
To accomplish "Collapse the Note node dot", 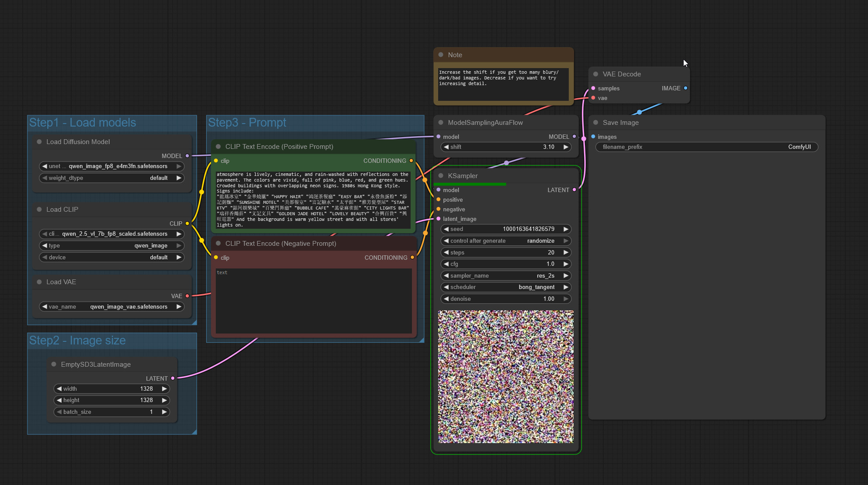I will 441,55.
